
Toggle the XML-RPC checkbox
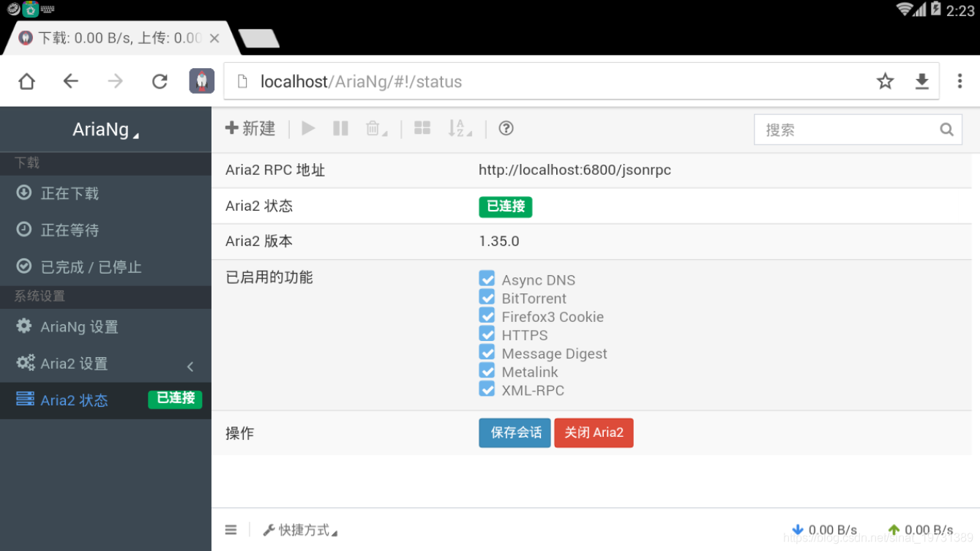[487, 389]
